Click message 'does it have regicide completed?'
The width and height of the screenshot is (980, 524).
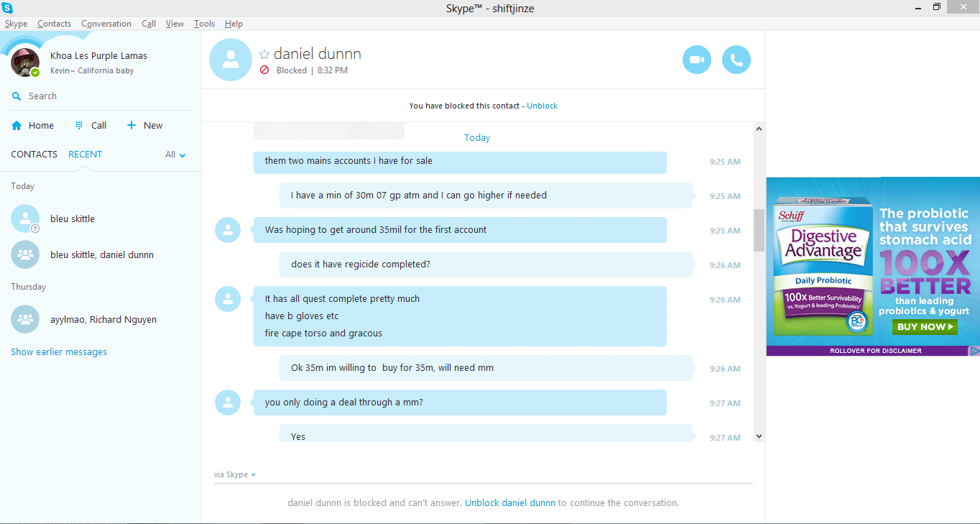[x=486, y=265]
